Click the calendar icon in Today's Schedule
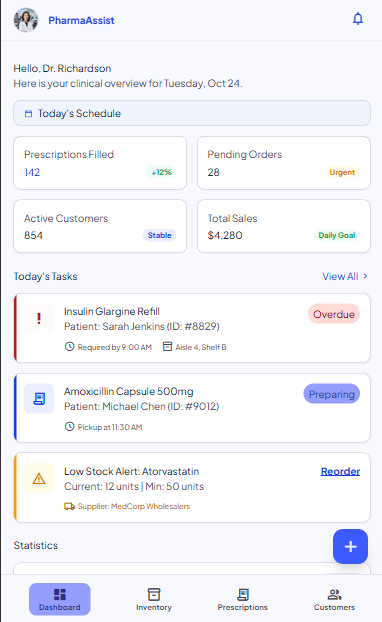Viewport: 382px width, 622px height. tap(28, 114)
